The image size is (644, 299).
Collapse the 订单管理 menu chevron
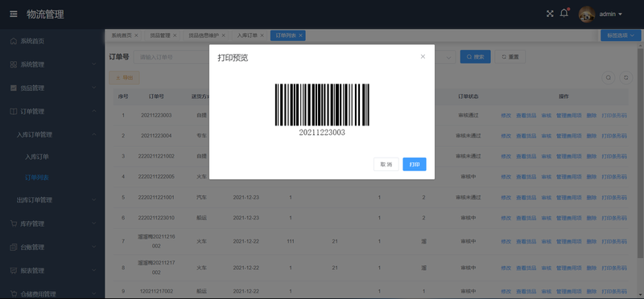click(93, 111)
